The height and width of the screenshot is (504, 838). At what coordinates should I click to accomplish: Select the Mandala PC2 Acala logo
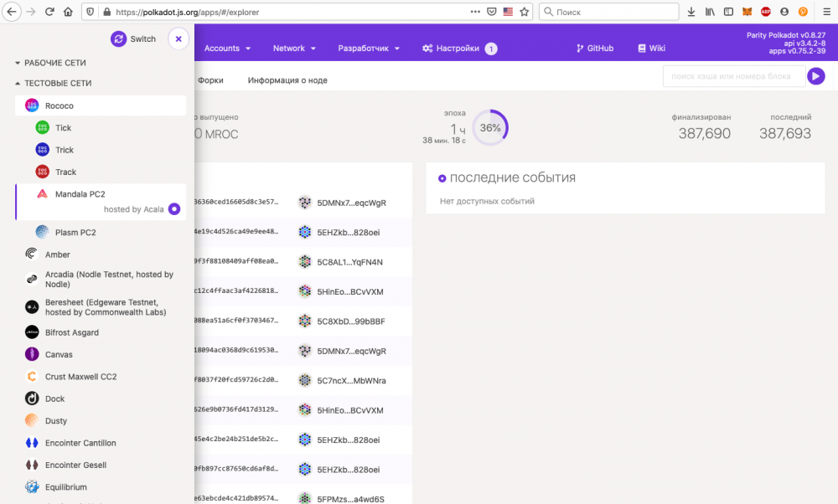pyautogui.click(x=42, y=193)
